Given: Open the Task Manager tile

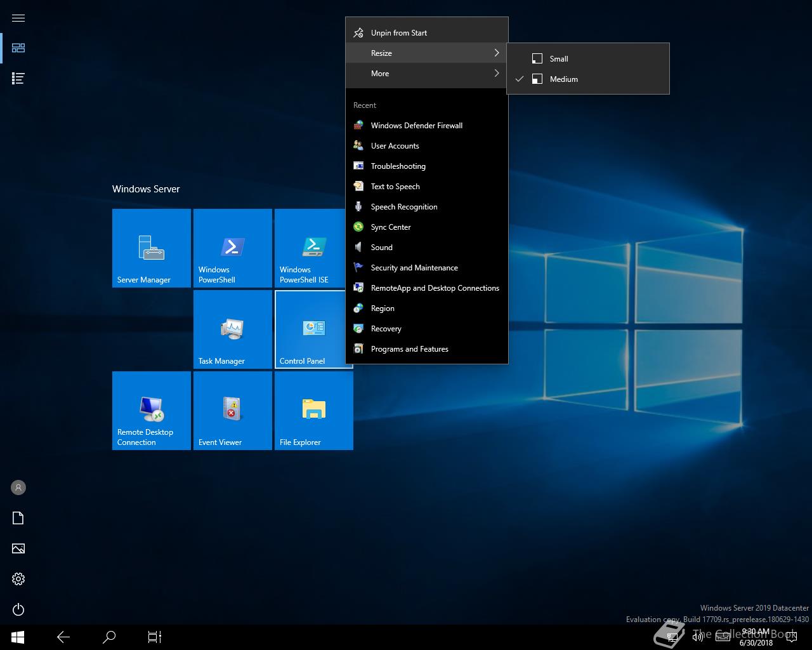Looking at the screenshot, I should [x=233, y=329].
